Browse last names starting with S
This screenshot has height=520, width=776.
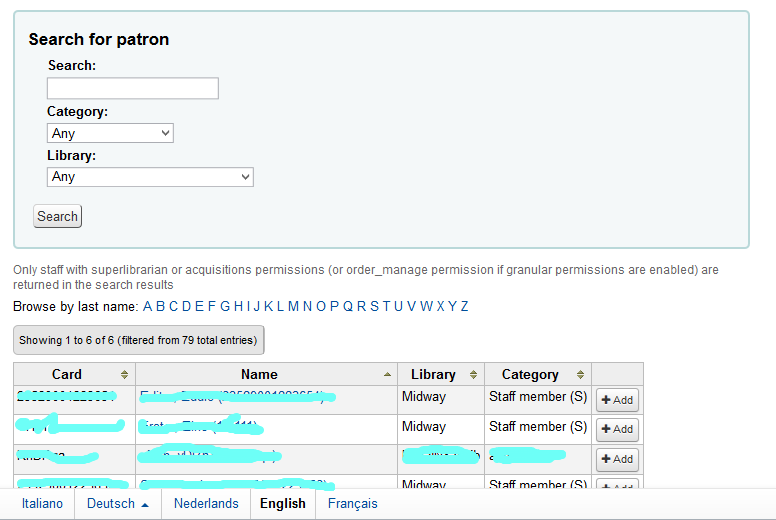(x=375, y=306)
